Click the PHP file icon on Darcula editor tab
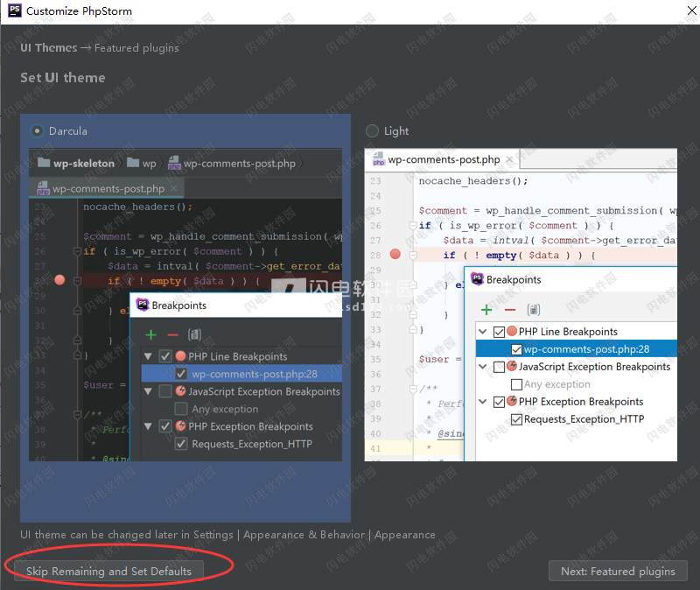 (x=43, y=188)
